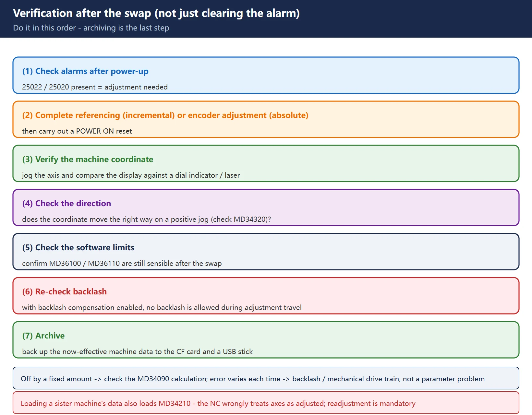The width and height of the screenshot is (532, 415).
Task: Click subtitle 'Do it in this order - archiving is the last step'
Action: click(x=91, y=28)
